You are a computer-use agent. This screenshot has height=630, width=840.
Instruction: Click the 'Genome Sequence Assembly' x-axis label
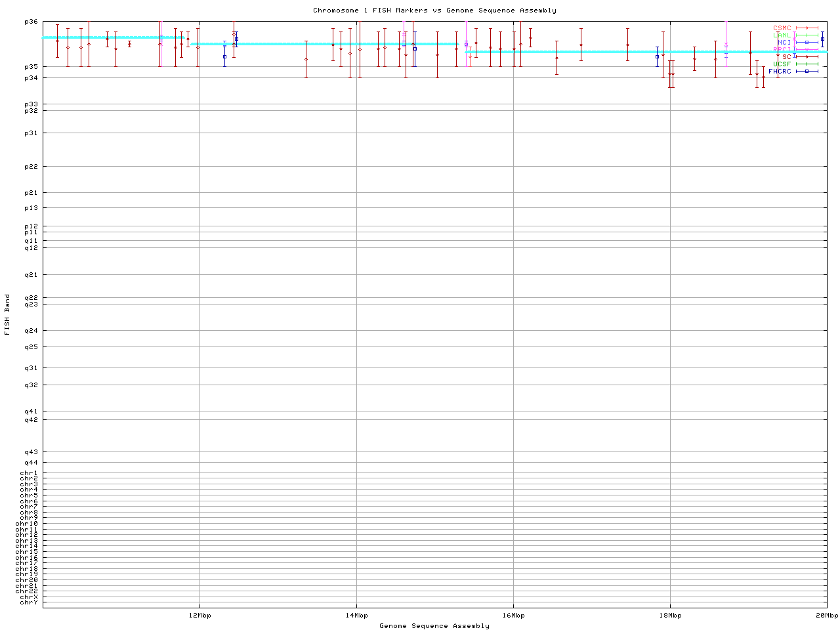[x=434, y=626]
